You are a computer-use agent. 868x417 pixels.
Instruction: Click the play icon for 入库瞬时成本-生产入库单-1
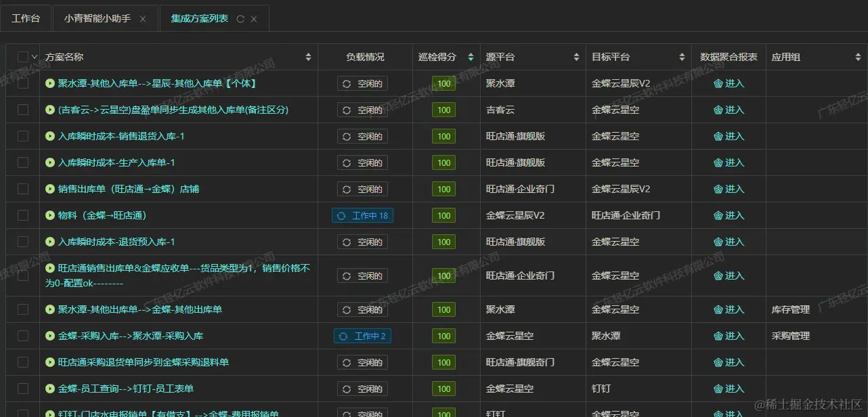[x=50, y=162]
